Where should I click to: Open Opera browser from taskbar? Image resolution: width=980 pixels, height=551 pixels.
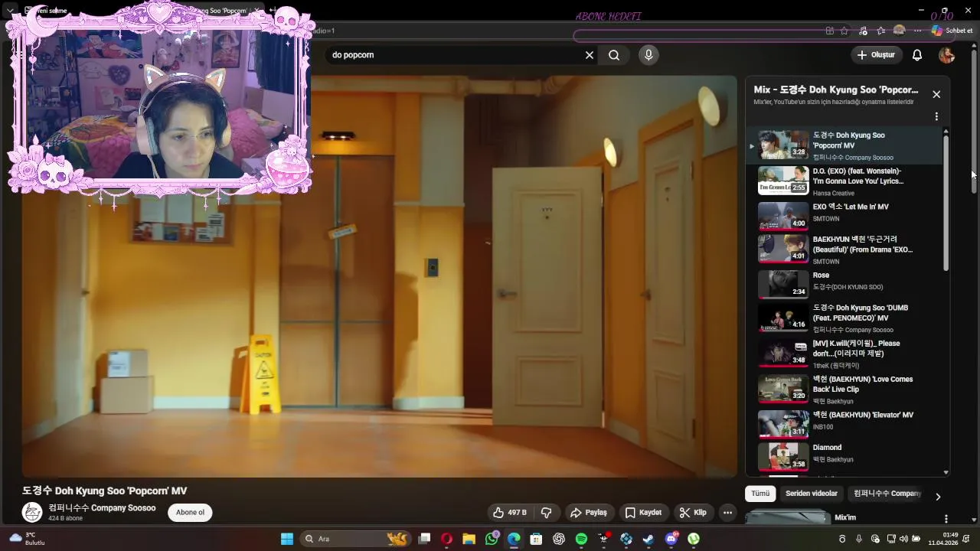[x=446, y=539]
